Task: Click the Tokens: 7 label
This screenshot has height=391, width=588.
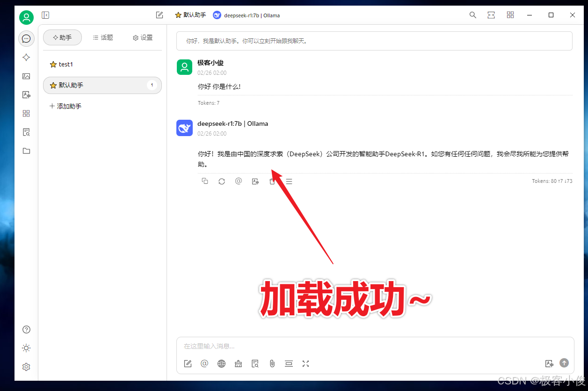Action: pyautogui.click(x=209, y=103)
